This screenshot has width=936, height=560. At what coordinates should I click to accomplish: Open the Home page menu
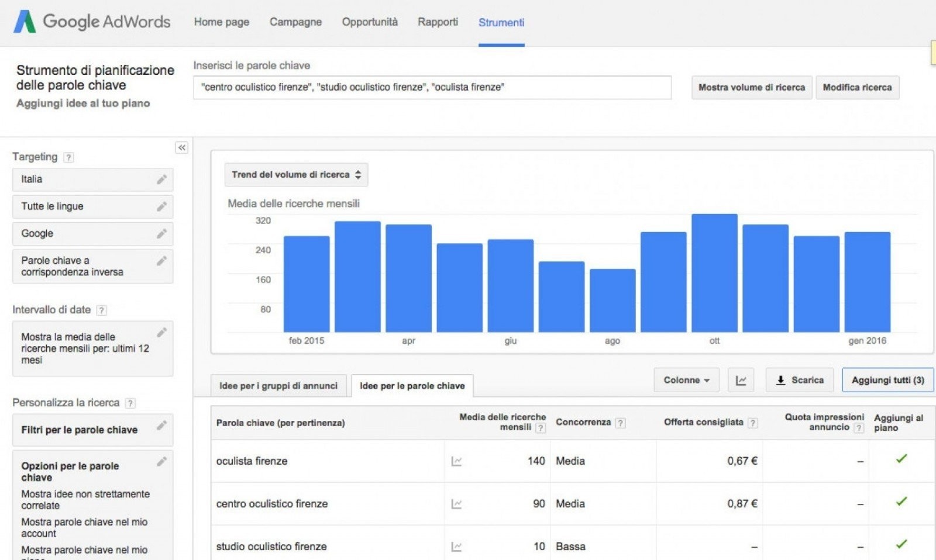click(x=222, y=22)
